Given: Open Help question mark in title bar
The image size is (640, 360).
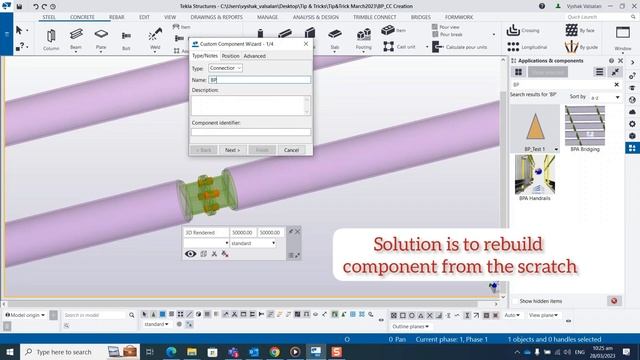Looking at the screenshot, I should pos(542,6).
